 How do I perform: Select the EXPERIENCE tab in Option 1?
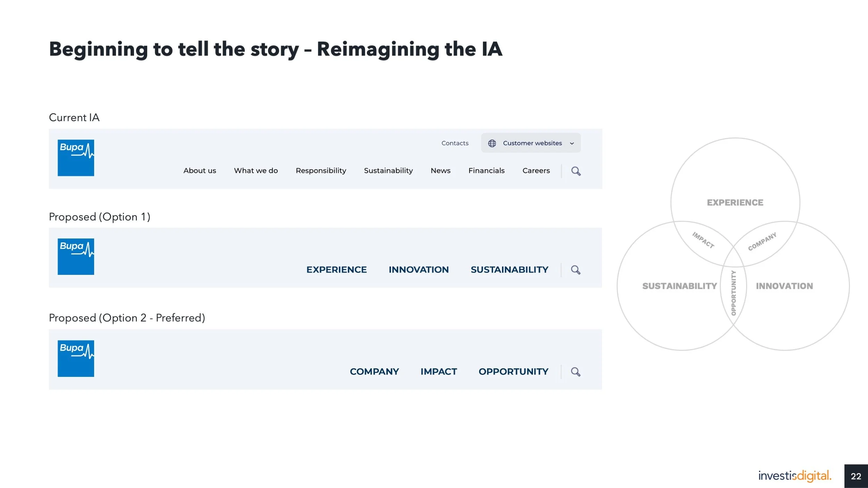pos(336,270)
